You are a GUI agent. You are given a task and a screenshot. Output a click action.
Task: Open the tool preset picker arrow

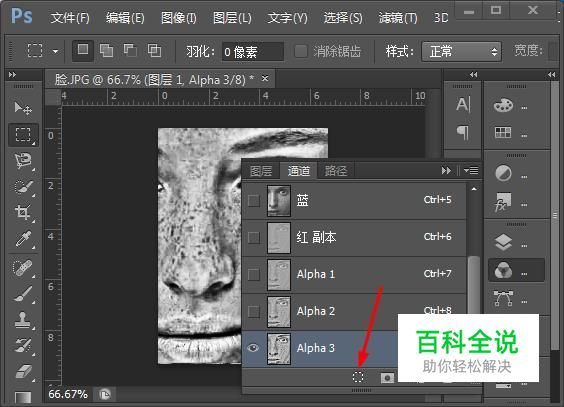pyautogui.click(x=55, y=51)
